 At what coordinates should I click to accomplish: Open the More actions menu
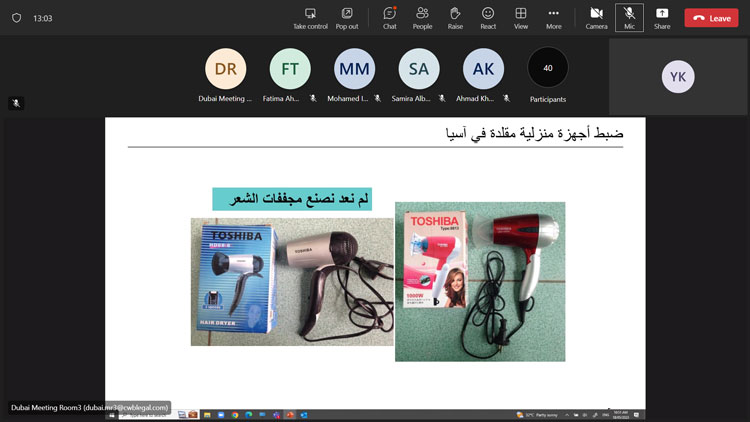pyautogui.click(x=553, y=17)
